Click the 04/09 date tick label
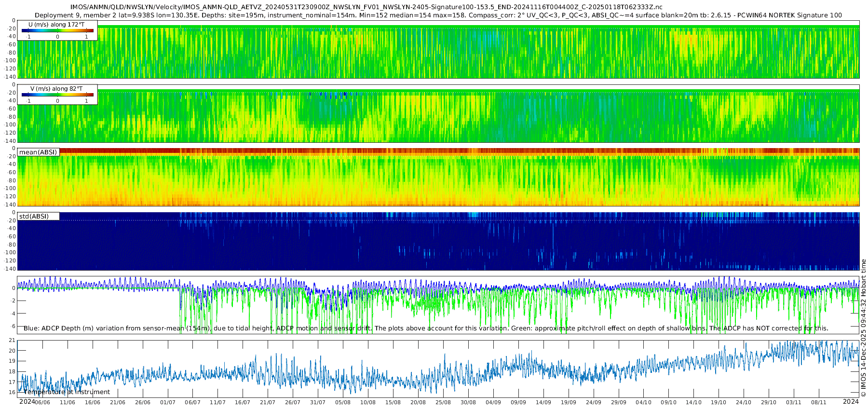This screenshot has width=868, height=410. click(x=493, y=402)
